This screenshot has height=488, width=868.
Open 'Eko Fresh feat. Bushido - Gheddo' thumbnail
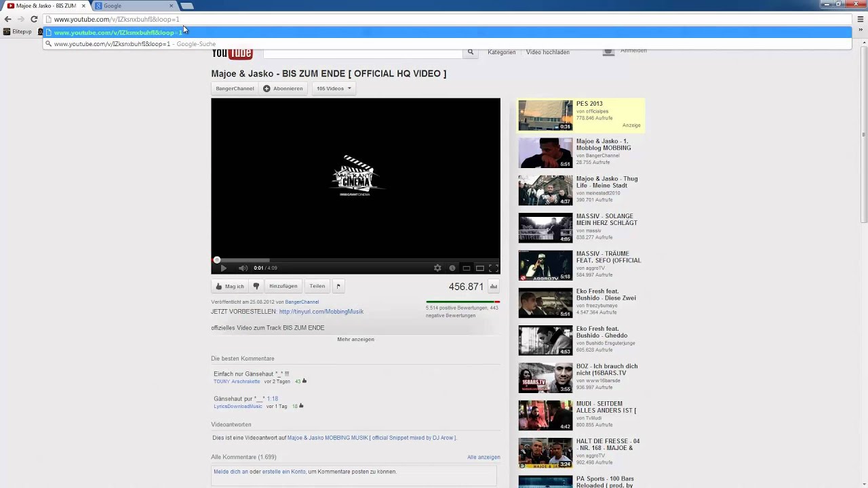click(545, 340)
